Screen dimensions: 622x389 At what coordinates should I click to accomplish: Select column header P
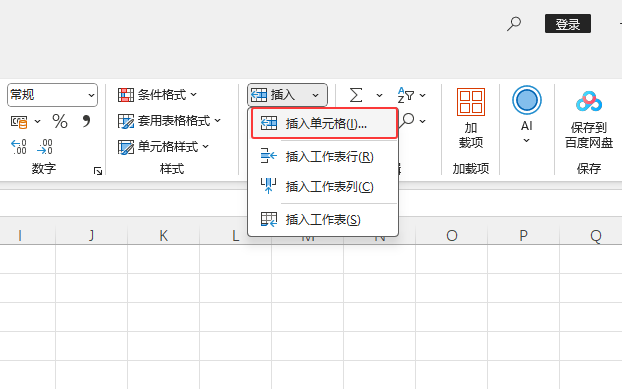pyautogui.click(x=523, y=236)
